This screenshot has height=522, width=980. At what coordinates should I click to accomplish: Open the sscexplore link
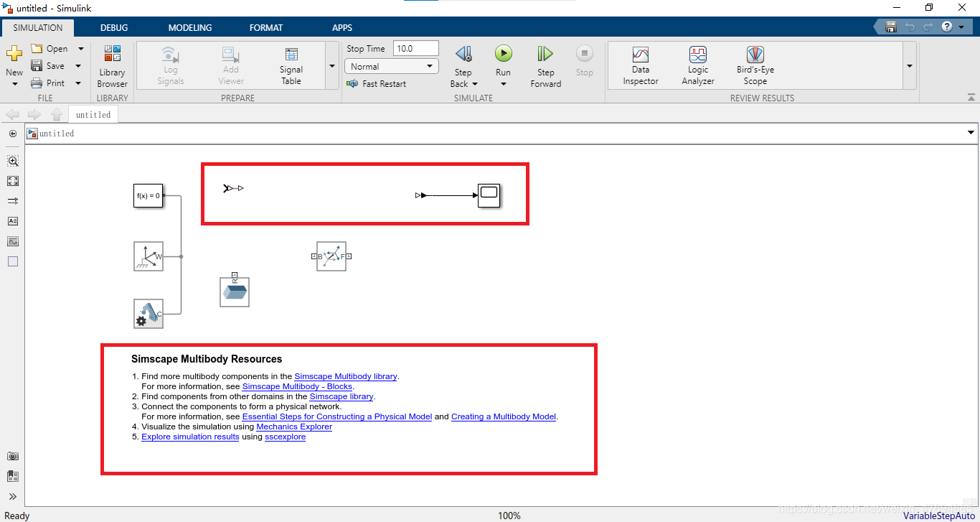pyautogui.click(x=285, y=437)
